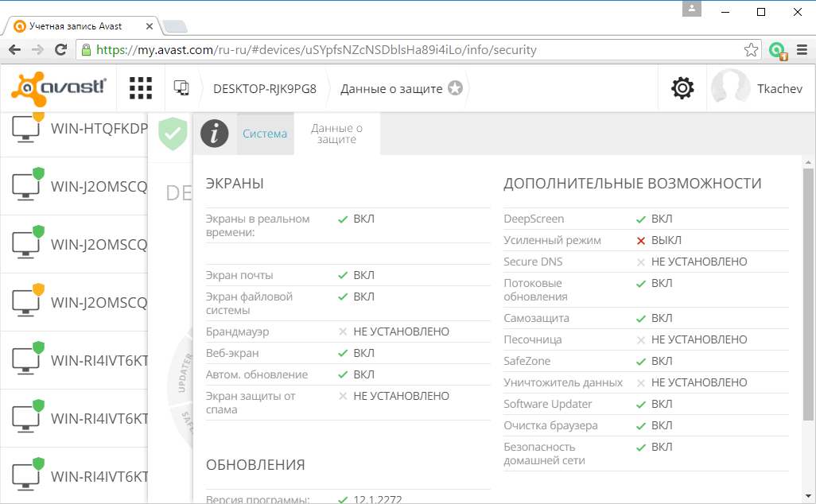Open the Chrome hamburger menu
Viewport: 816px width, 504px height.
802,48
